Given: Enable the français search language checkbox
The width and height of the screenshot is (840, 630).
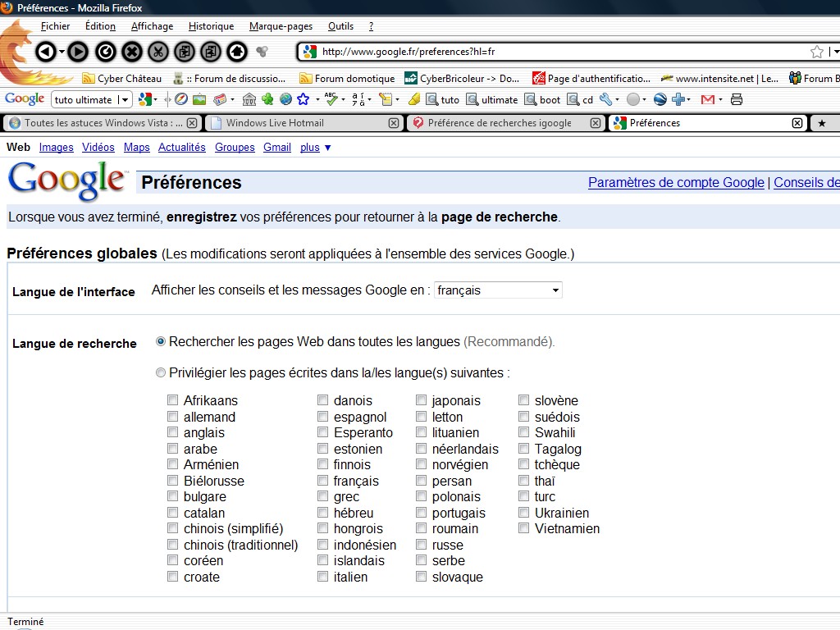Looking at the screenshot, I should click(323, 481).
